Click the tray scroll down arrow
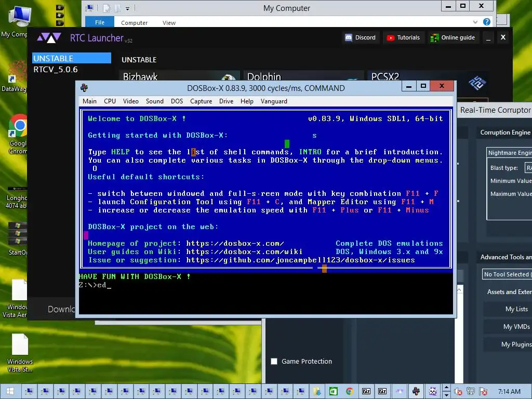Viewport: 532px width, 399px height. pos(446,395)
